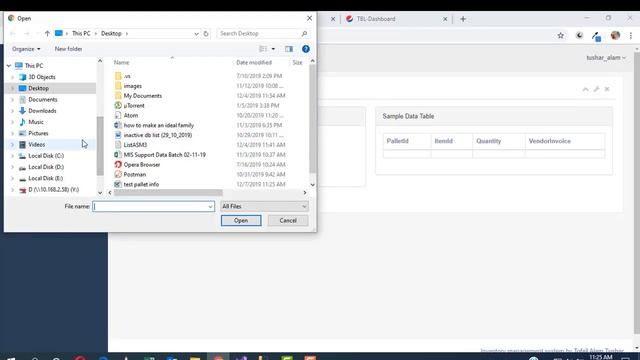Viewport: 640px width, 360px height.
Task: Bookmark this page with star icon
Action: click(x=561, y=36)
